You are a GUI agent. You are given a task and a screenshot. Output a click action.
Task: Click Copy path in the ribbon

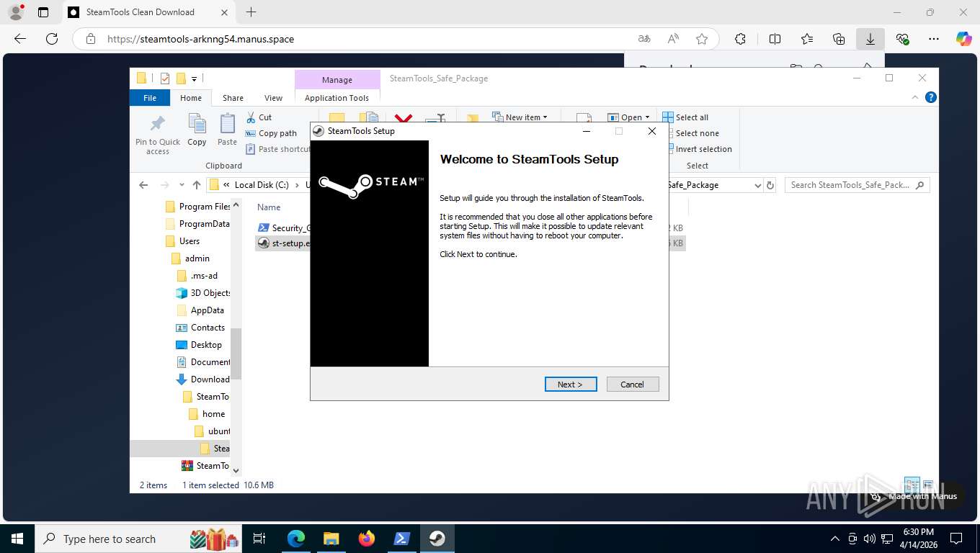(x=271, y=133)
